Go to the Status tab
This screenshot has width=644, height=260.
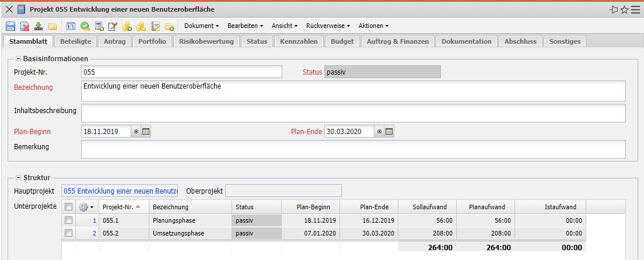point(257,41)
